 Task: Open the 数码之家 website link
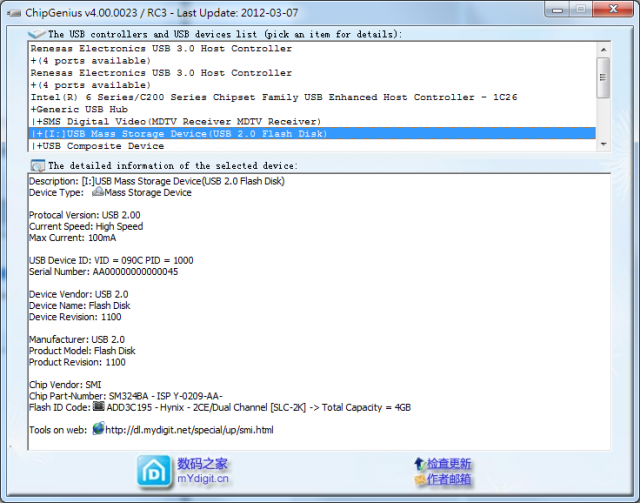click(202, 464)
